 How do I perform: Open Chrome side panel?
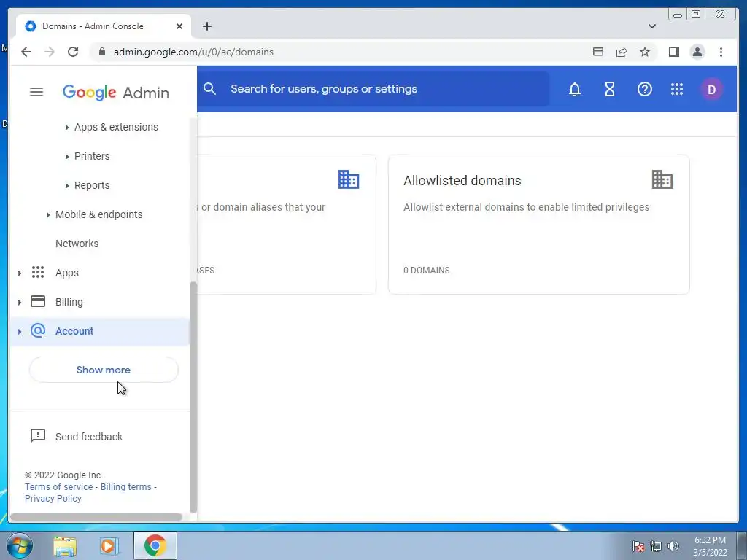click(673, 52)
